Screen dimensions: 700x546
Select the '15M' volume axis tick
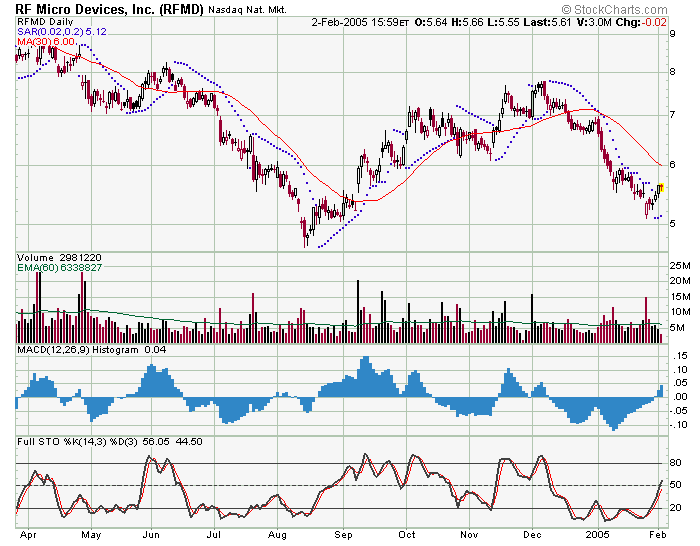click(x=680, y=297)
